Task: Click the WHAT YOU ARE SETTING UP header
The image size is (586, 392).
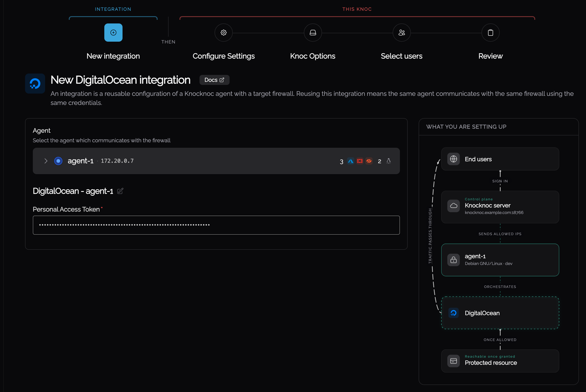Action: (466, 127)
